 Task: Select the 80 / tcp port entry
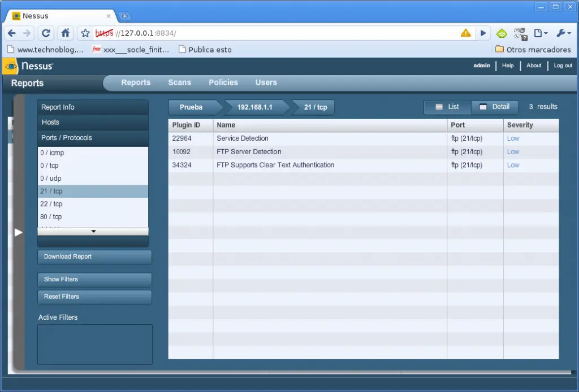93,217
